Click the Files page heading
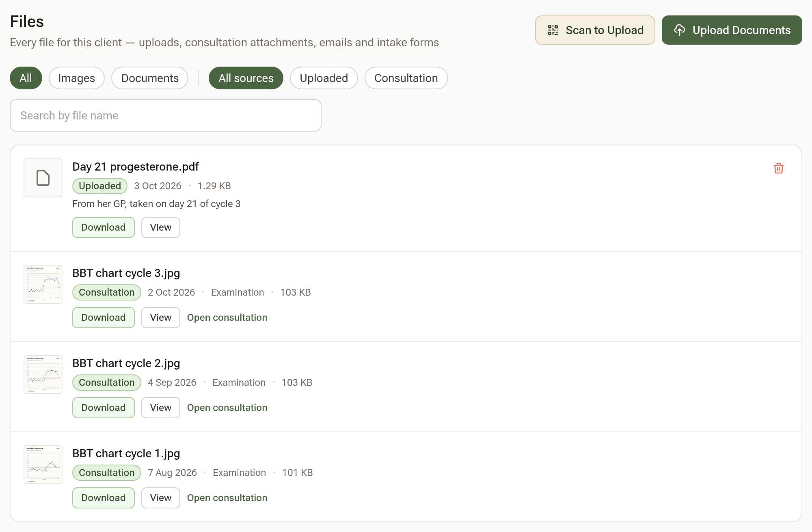The image size is (812, 532). (27, 21)
